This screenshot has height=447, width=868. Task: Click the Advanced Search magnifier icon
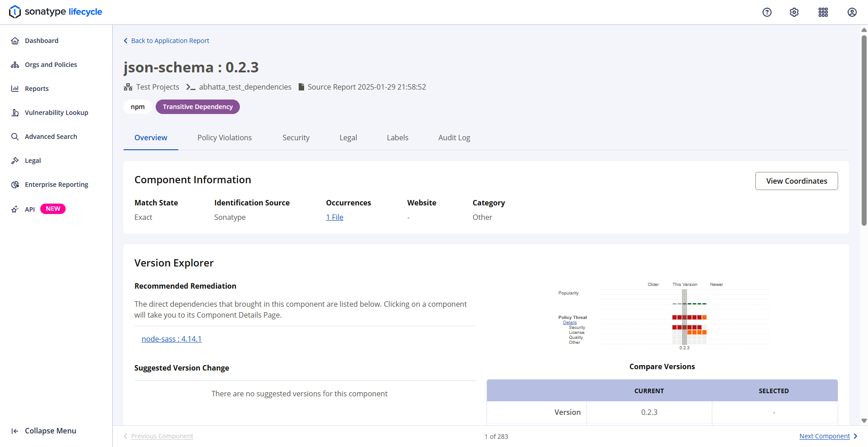[15, 137]
